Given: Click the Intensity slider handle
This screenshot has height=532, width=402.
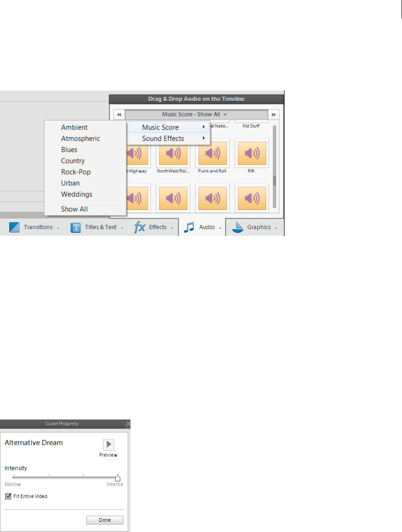Looking at the screenshot, I should pyautogui.click(x=118, y=478).
